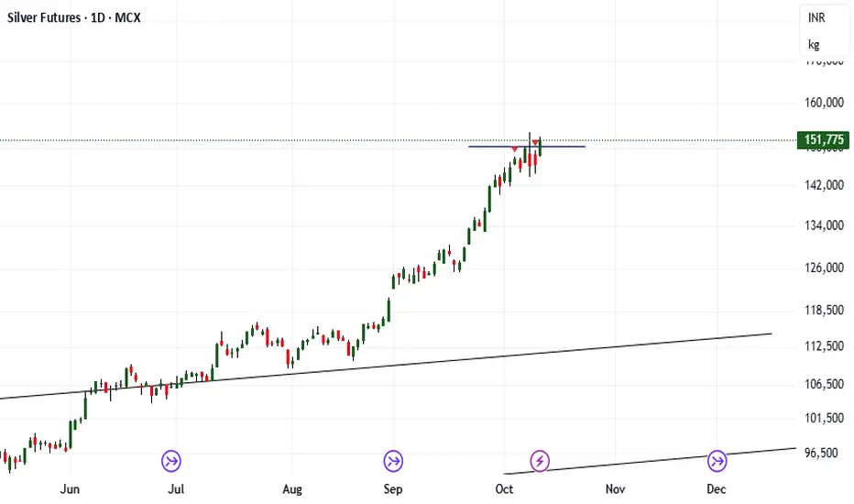854x504 pixels.
Task: Click the right red triangle marker above the candles
Action: pos(535,142)
